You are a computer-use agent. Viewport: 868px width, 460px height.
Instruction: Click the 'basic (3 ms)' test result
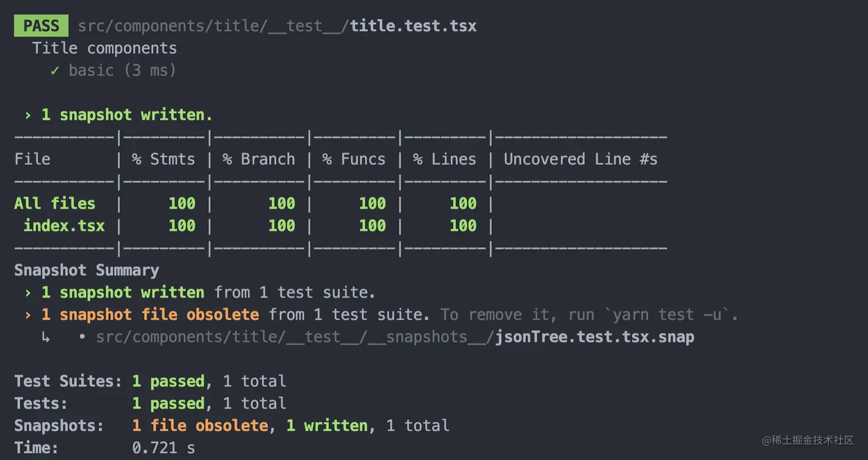tap(122, 71)
